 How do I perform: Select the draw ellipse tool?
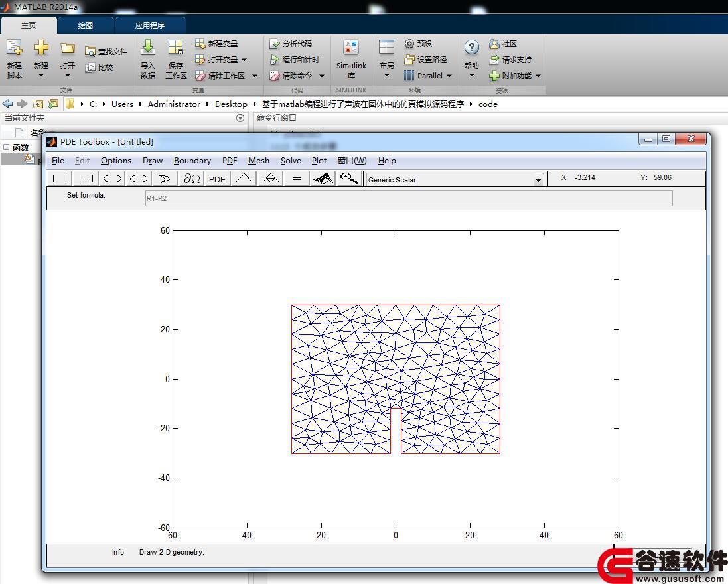(112, 179)
